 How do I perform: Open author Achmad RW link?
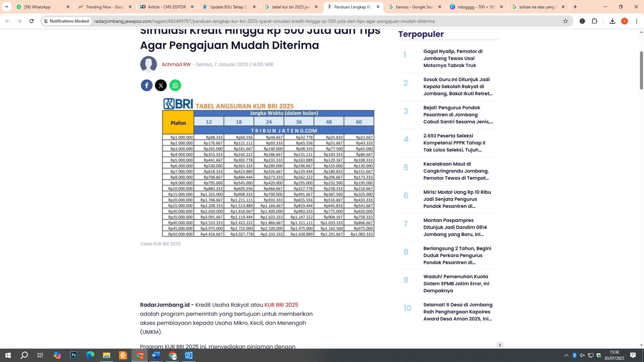coord(176,64)
